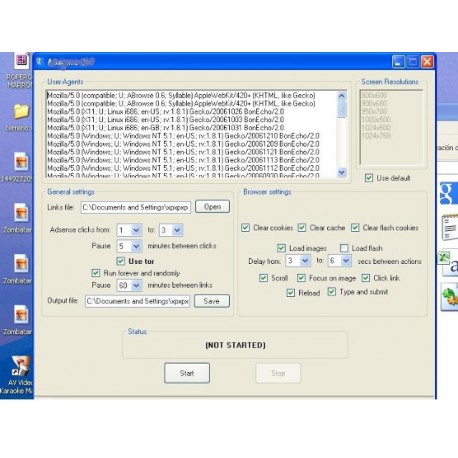
Task: Toggle the Scroll action checkbox
Action: pyautogui.click(x=263, y=278)
